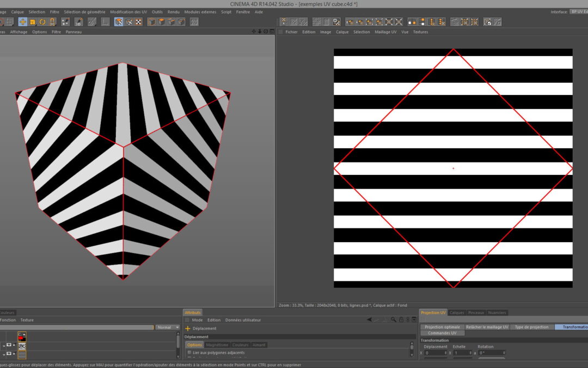
Task: Open the Modification des UV menu
Action: point(128,11)
